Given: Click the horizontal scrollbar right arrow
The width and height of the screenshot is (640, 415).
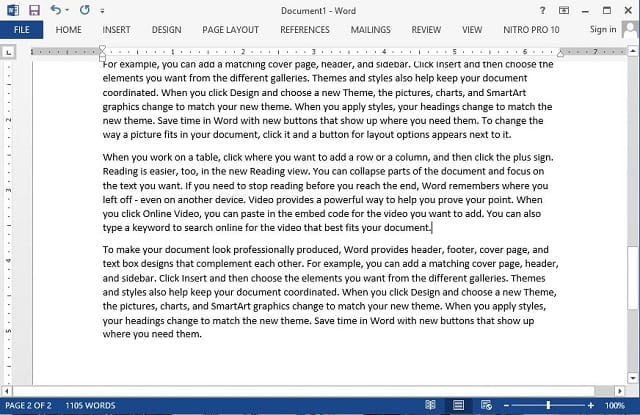Looking at the screenshot, I should click(x=620, y=391).
